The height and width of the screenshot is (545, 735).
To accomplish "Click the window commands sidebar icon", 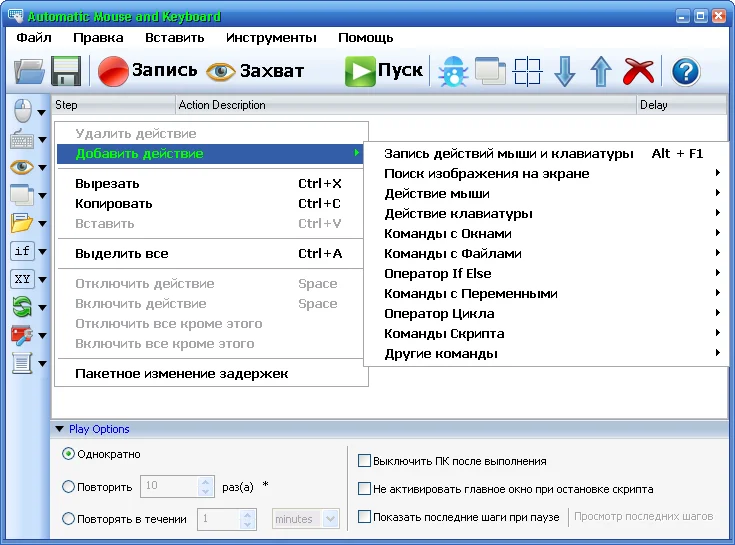I will tap(22, 194).
